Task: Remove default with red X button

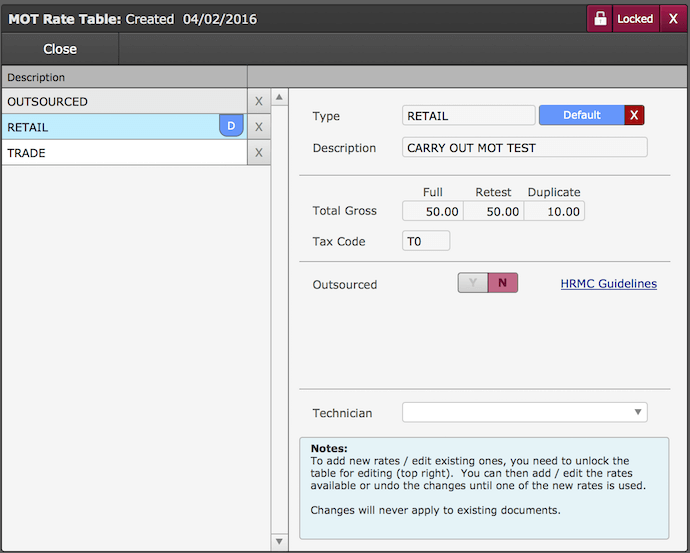Action: coord(634,115)
